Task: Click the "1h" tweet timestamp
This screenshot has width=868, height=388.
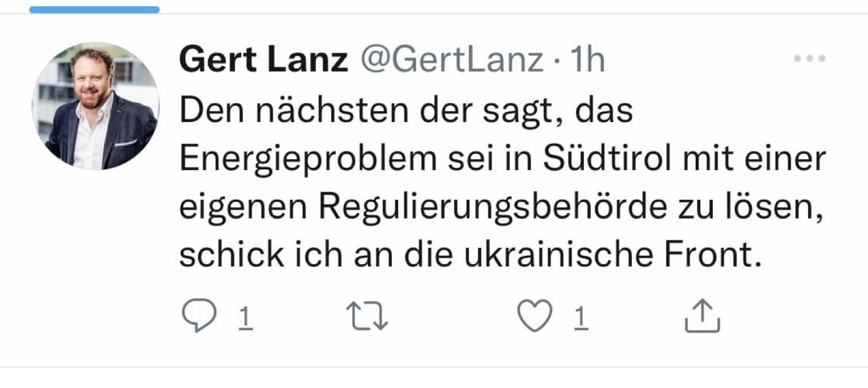Action: click(x=587, y=60)
